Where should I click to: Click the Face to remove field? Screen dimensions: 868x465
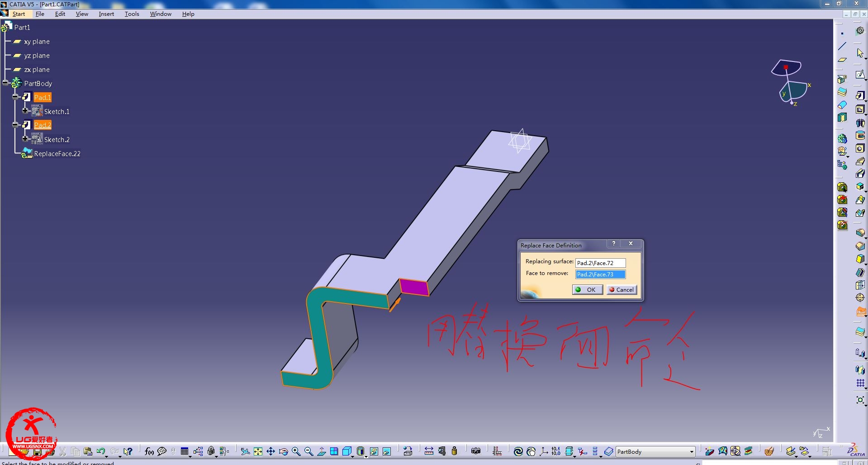600,274
